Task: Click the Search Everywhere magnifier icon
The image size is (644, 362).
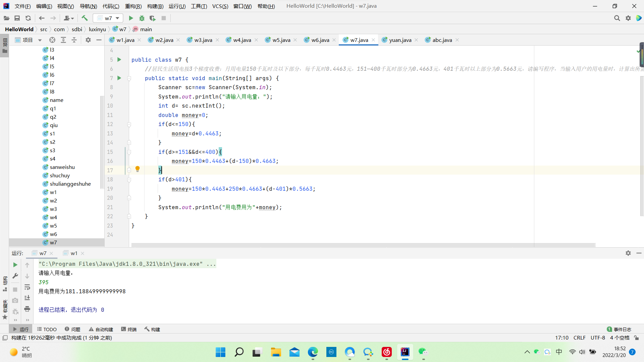Action: point(617,18)
